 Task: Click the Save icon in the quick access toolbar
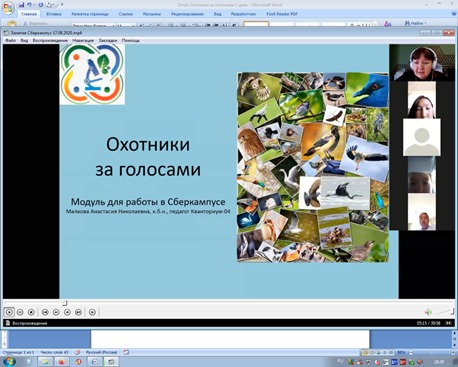[x=22, y=5]
